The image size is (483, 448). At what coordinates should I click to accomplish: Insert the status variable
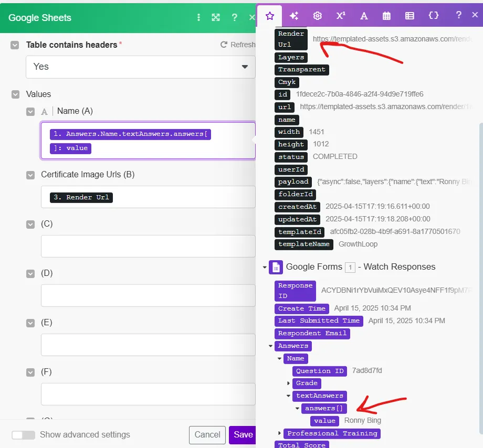[x=291, y=157]
